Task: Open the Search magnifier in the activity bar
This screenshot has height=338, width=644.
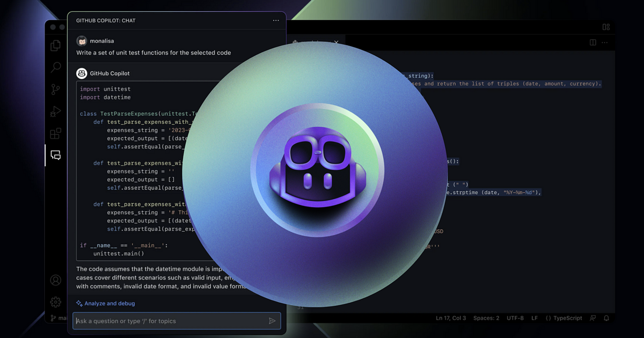Action: (x=55, y=68)
